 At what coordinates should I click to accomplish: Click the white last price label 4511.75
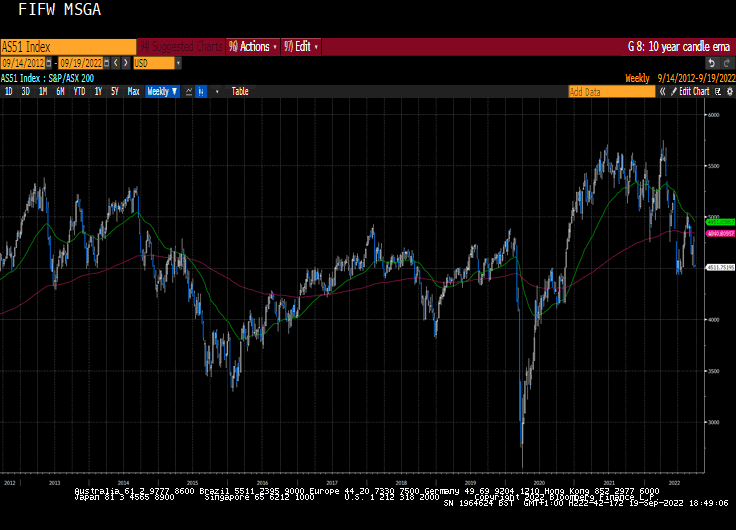point(720,267)
